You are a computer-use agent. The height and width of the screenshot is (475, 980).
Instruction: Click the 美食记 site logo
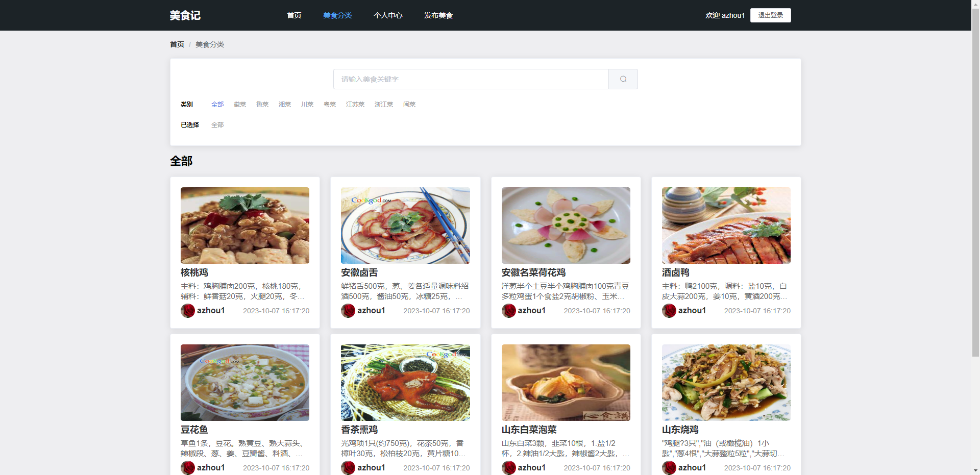click(185, 15)
